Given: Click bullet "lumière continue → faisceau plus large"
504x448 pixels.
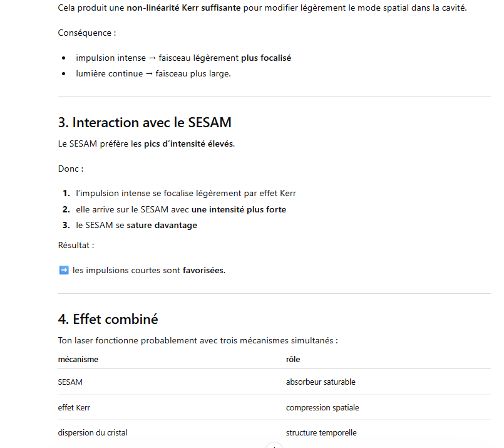Looking at the screenshot, I should point(153,73).
